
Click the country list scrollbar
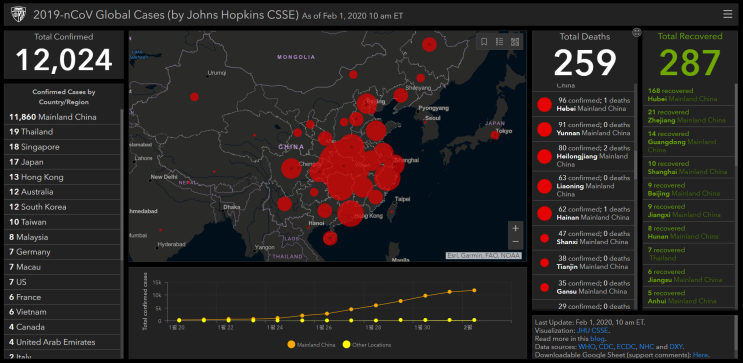[122, 185]
